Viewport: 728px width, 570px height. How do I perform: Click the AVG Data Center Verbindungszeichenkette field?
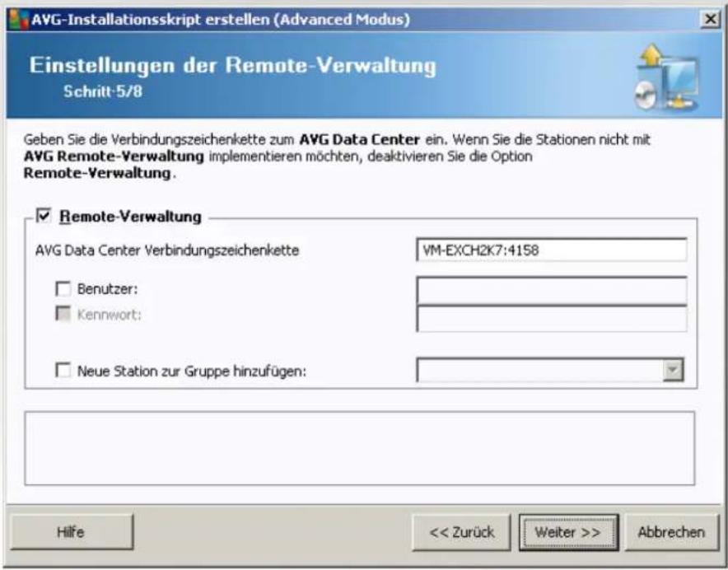[x=552, y=250]
